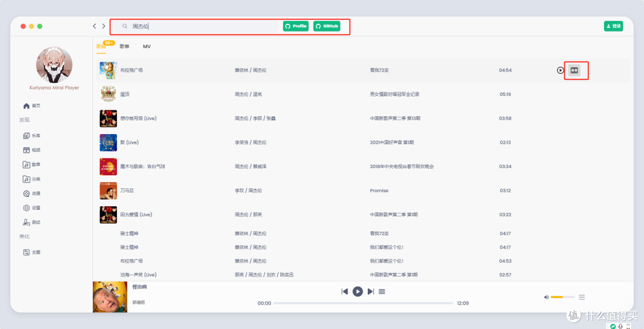The width and height of the screenshot is (644, 329).
Task: Click artist text 周杰伦 / 蔡威泽
Action: (x=250, y=166)
